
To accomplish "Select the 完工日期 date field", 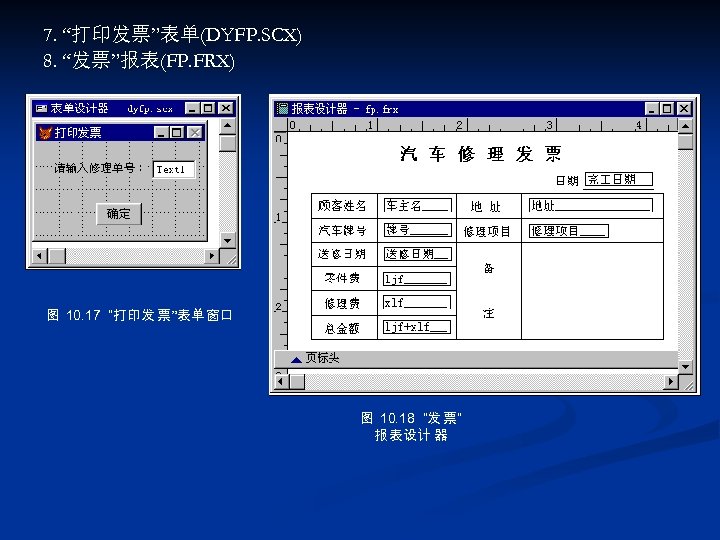I will coord(619,179).
